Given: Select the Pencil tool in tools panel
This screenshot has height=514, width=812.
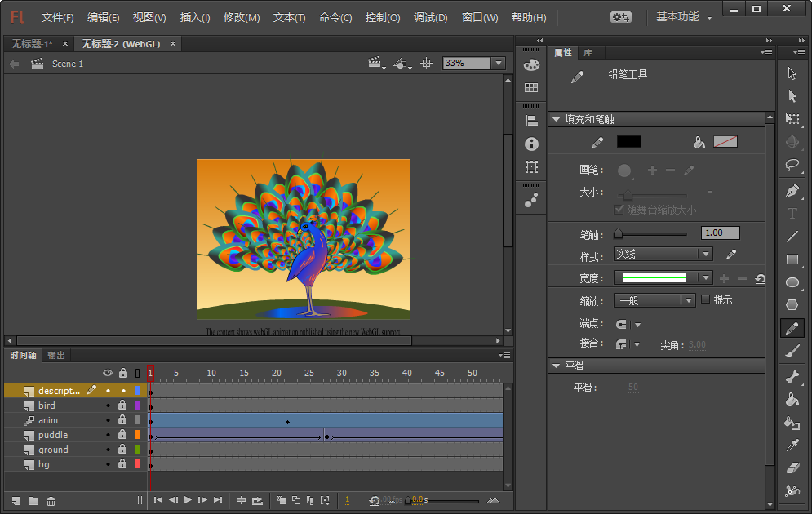Looking at the screenshot, I should 792,328.
